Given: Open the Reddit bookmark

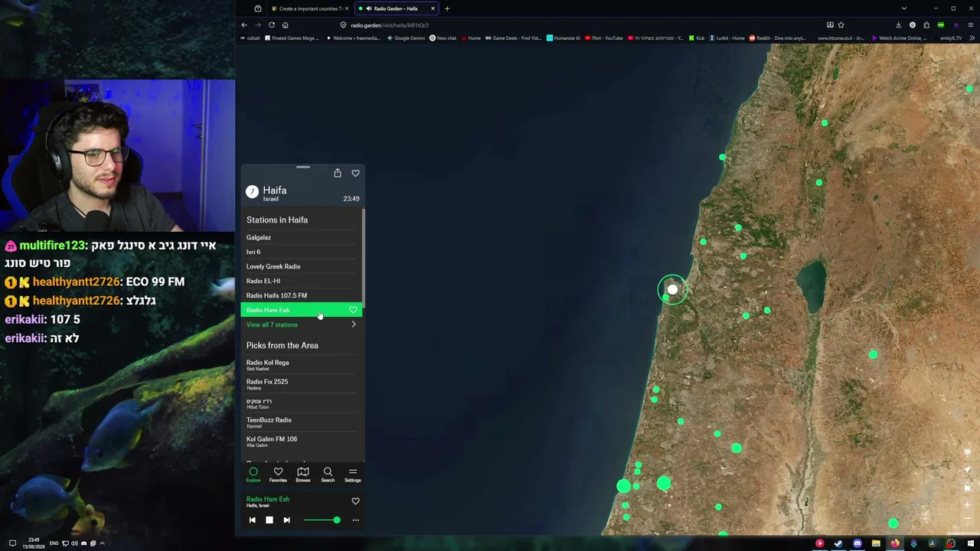Looking at the screenshot, I should point(777,38).
